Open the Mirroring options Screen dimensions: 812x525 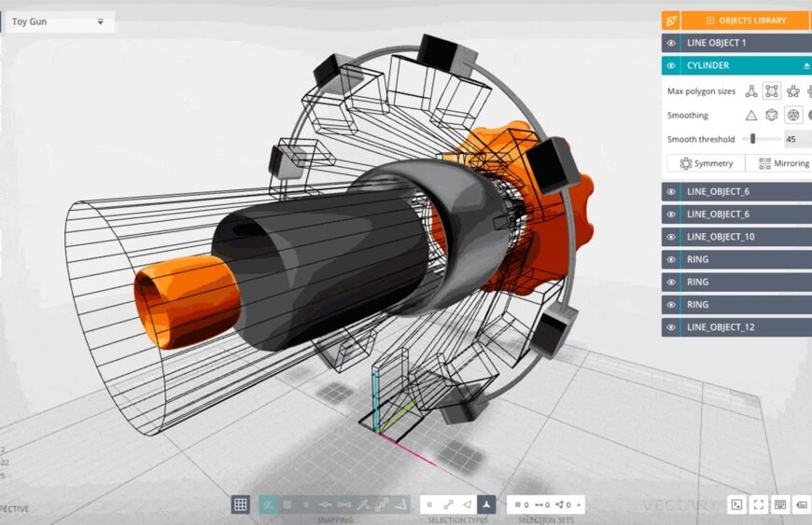coord(778,163)
